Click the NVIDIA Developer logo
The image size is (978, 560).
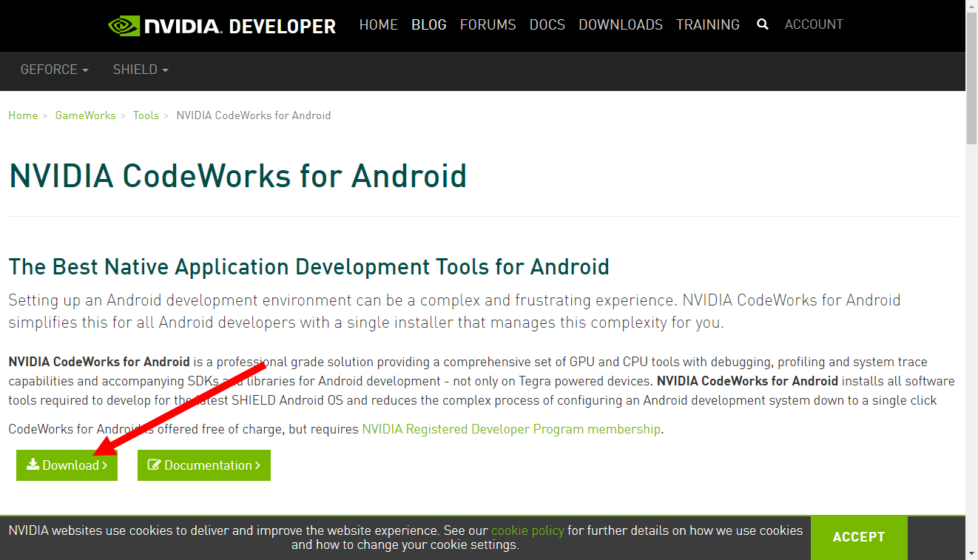pos(222,26)
